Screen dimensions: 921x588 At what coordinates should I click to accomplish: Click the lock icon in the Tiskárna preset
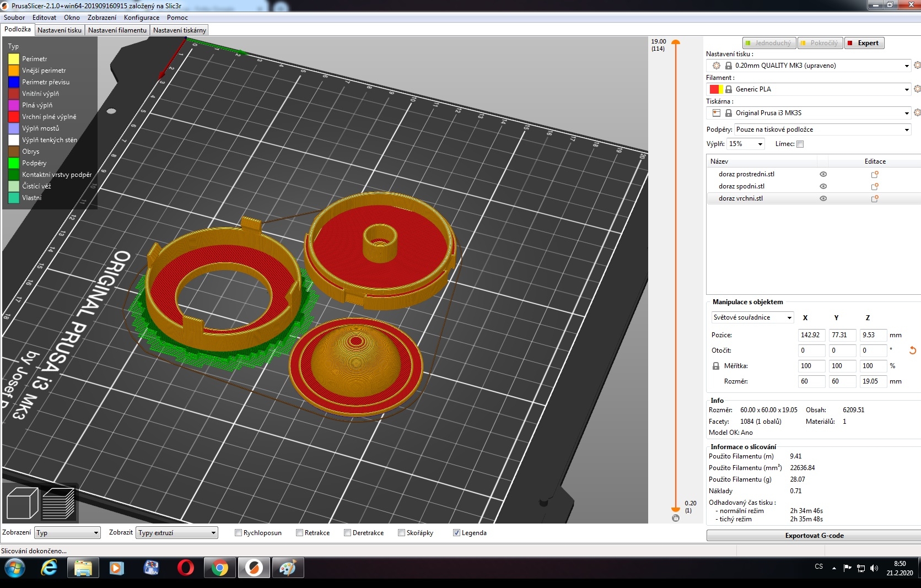tap(728, 113)
